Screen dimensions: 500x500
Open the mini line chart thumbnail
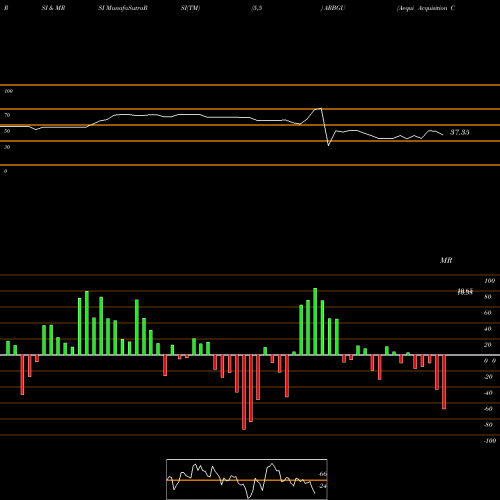(x=247, y=479)
